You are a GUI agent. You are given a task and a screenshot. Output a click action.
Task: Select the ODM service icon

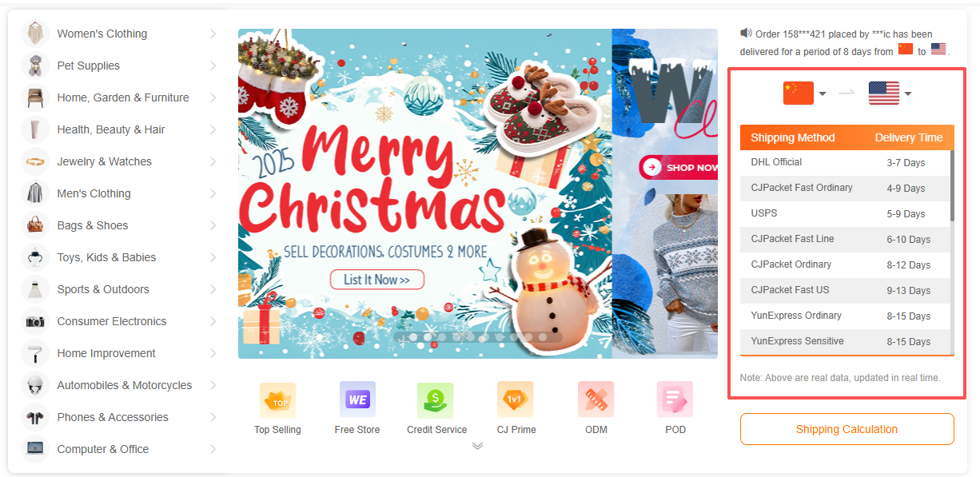click(x=596, y=399)
